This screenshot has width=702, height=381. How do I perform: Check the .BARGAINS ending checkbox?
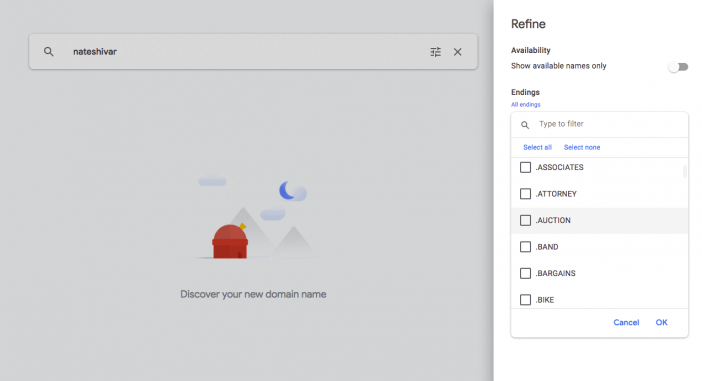click(525, 273)
